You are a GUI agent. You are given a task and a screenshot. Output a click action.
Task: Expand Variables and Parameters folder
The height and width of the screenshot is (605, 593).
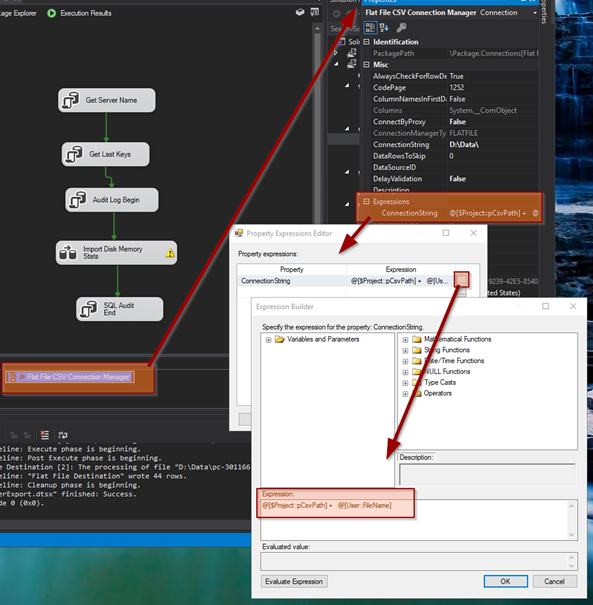269,340
